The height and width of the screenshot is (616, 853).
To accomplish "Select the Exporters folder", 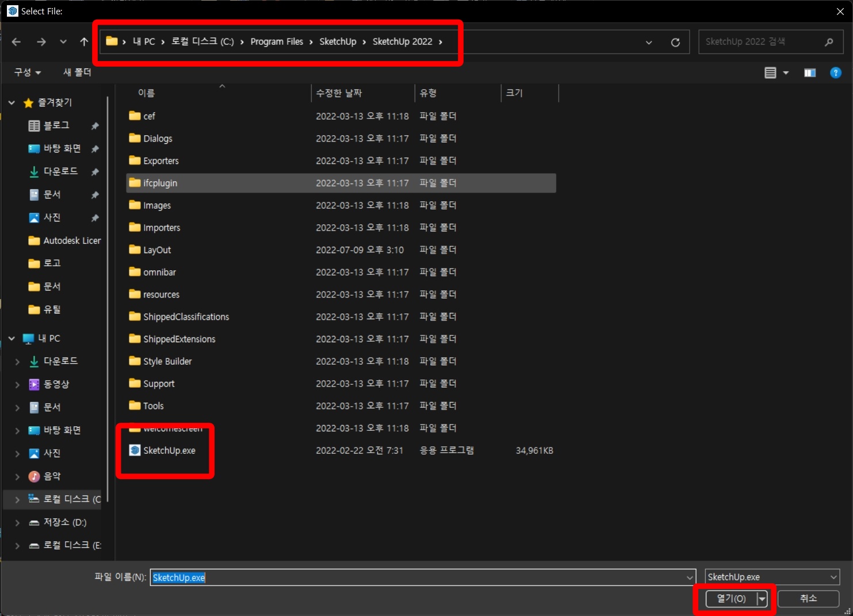I will pos(341,160).
